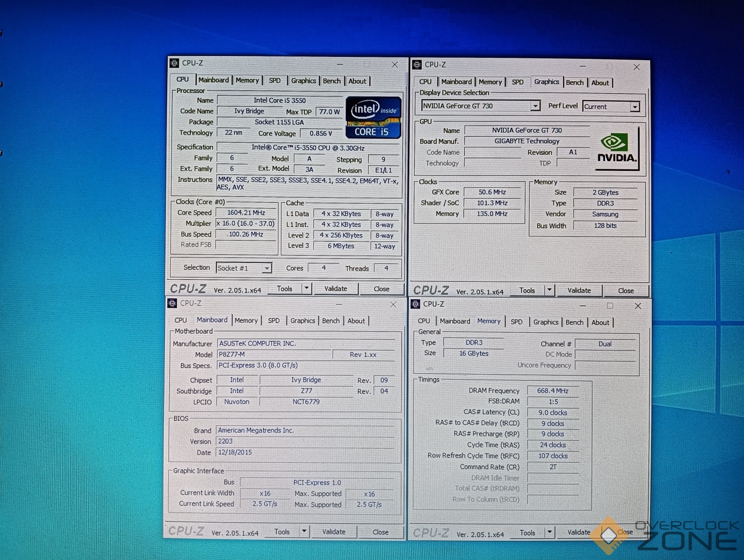Open Tools dropdown arrow in Memory window
This screenshot has width=744, height=560.
coord(549,532)
